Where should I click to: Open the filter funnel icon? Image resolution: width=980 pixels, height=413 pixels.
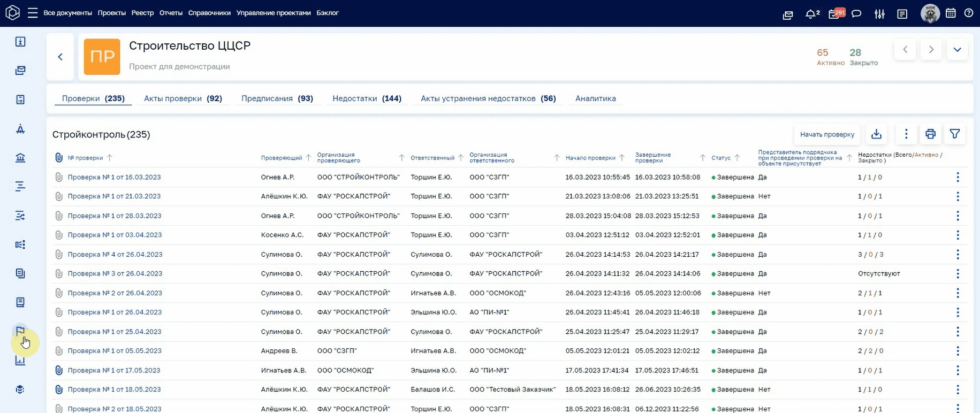click(x=955, y=134)
